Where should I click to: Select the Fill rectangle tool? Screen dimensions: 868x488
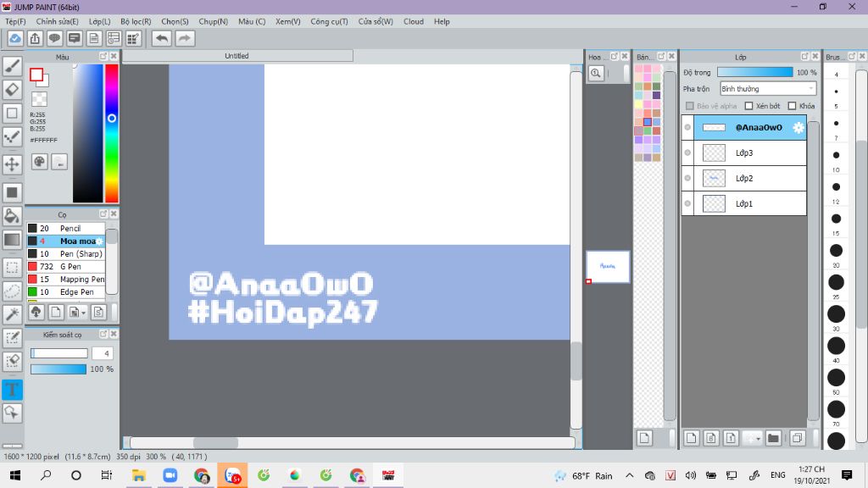point(12,192)
